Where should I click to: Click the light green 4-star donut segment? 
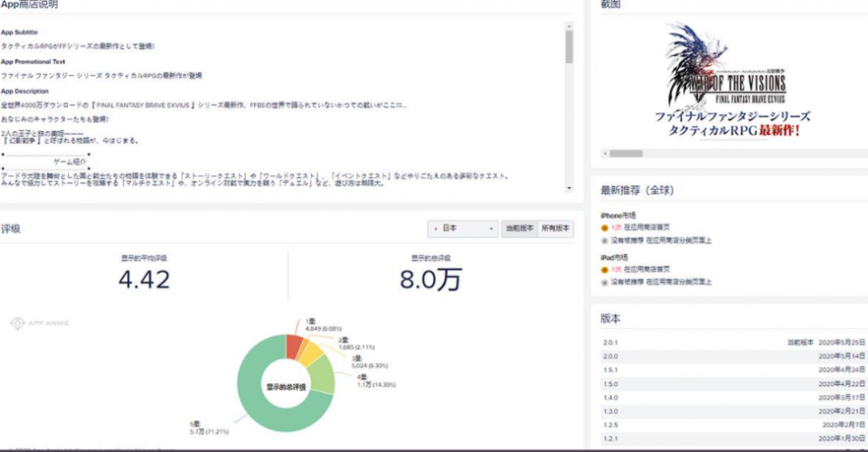click(322, 375)
